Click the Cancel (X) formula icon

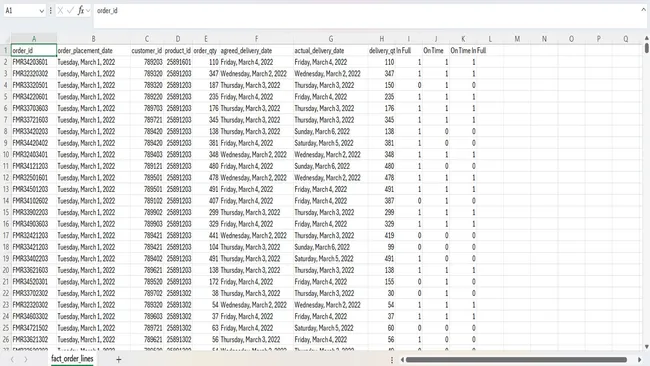coord(61,11)
